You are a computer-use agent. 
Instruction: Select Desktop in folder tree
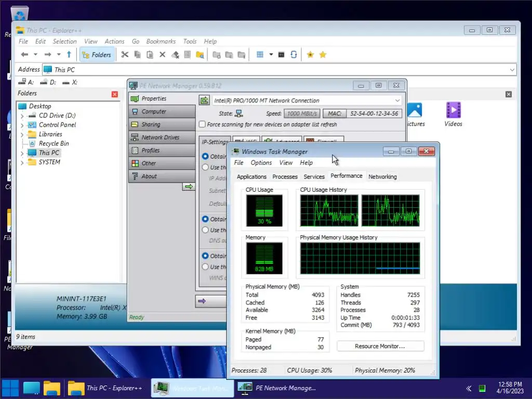pyautogui.click(x=39, y=106)
